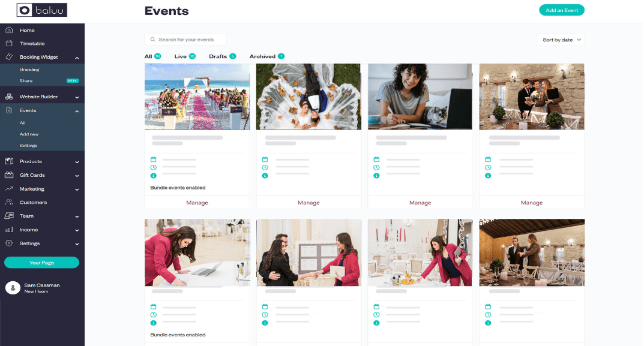Open the beach wedding event thumbnail
The width and height of the screenshot is (644, 346).
[x=197, y=97]
